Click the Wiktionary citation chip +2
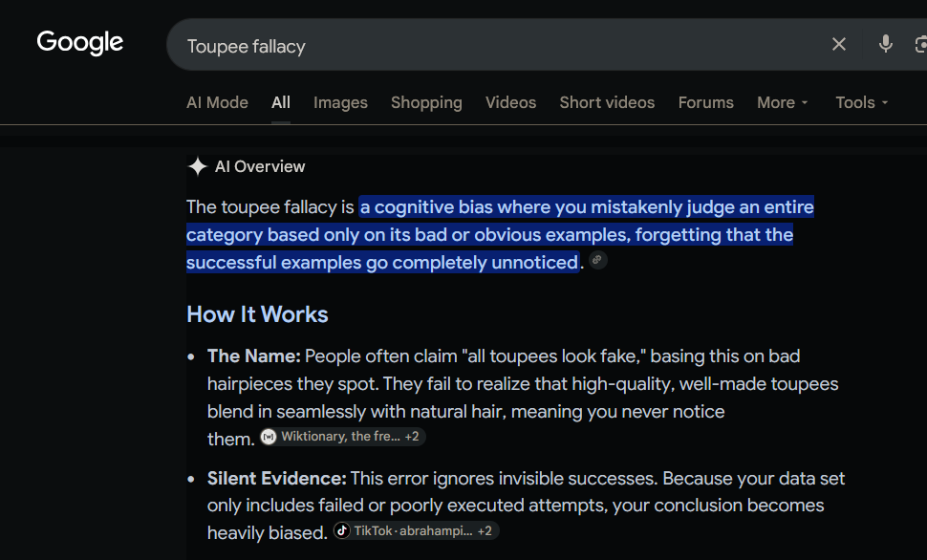 (343, 437)
